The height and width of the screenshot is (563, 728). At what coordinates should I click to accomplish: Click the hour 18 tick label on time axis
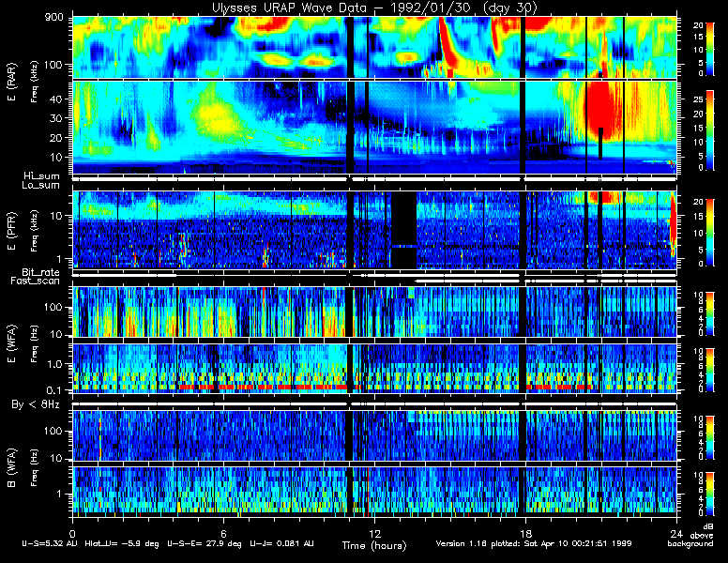pos(525,533)
